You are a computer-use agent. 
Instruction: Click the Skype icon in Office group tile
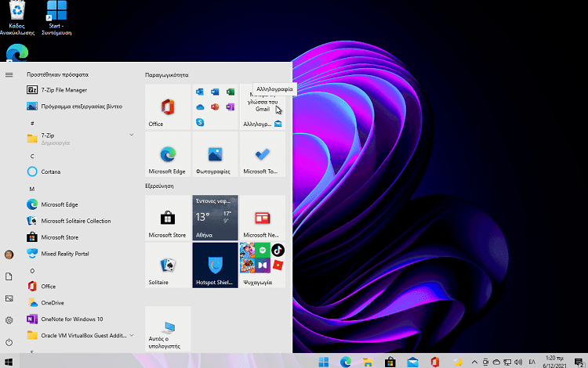click(200, 122)
